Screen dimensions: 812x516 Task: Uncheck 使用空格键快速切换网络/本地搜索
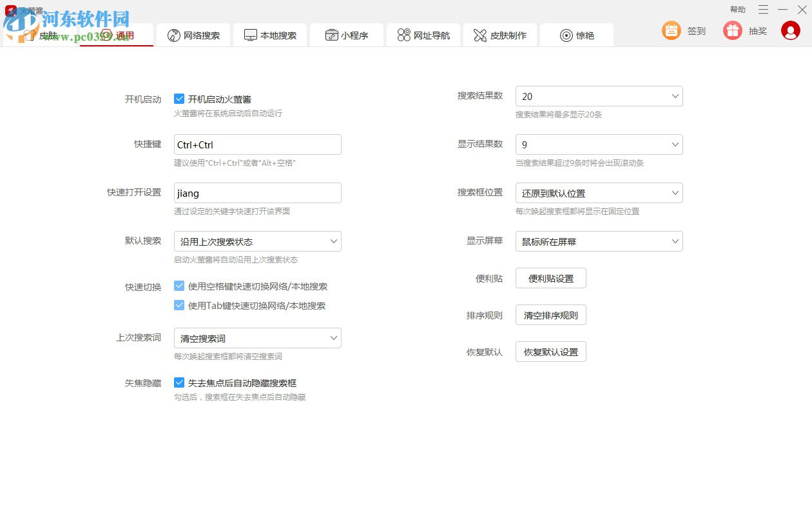179,286
